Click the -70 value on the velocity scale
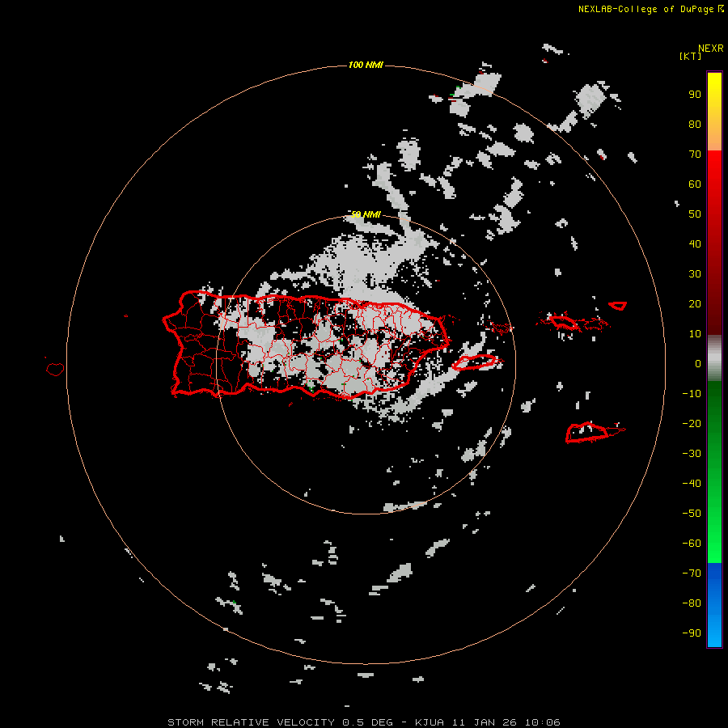Image resolution: width=728 pixels, height=728 pixels. [692, 574]
